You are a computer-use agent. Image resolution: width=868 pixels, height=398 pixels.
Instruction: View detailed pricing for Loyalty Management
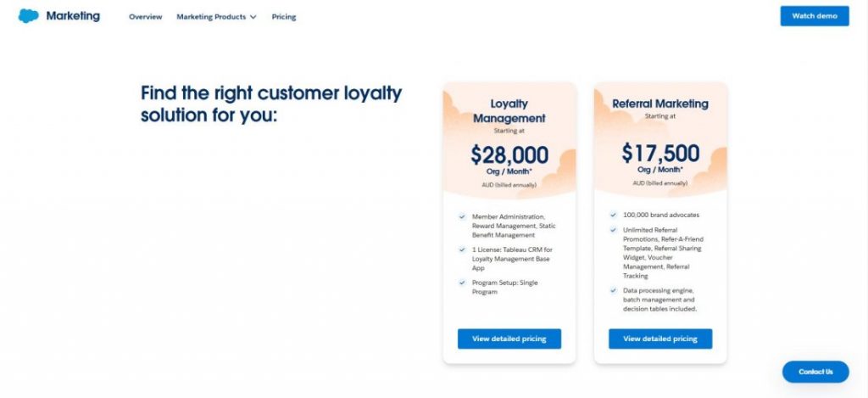click(x=509, y=339)
